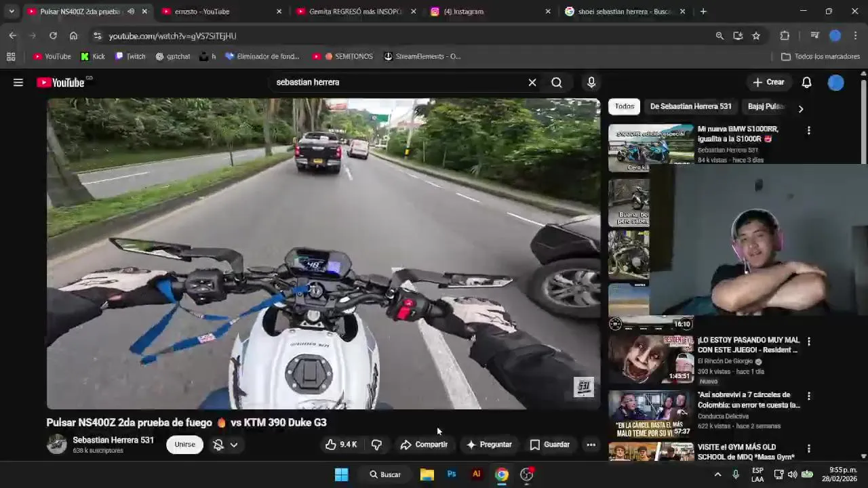Open the Kick bookmark

pyautogui.click(x=93, y=56)
